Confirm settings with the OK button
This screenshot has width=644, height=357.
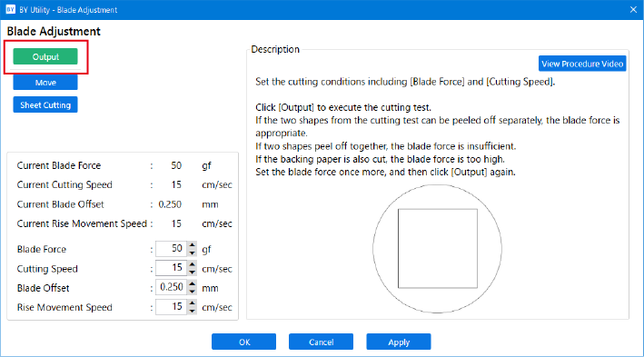tap(244, 342)
